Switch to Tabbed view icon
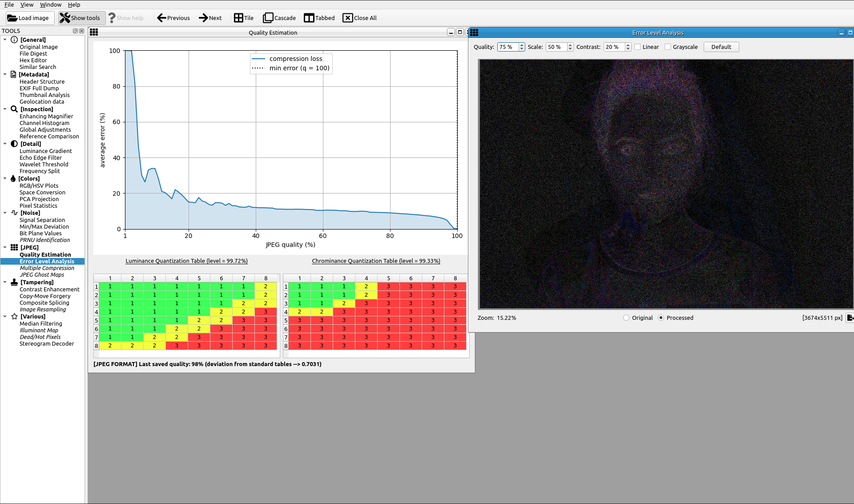The image size is (854, 504). 309,18
